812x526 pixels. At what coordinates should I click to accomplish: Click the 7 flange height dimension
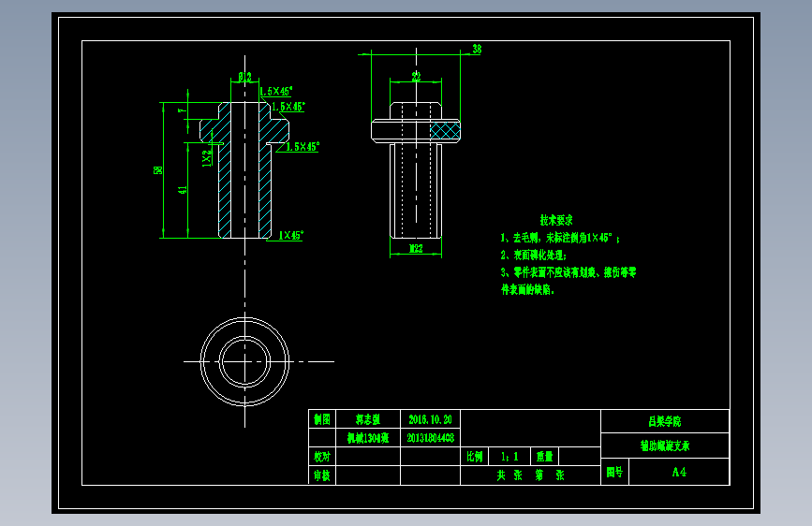click(181, 110)
